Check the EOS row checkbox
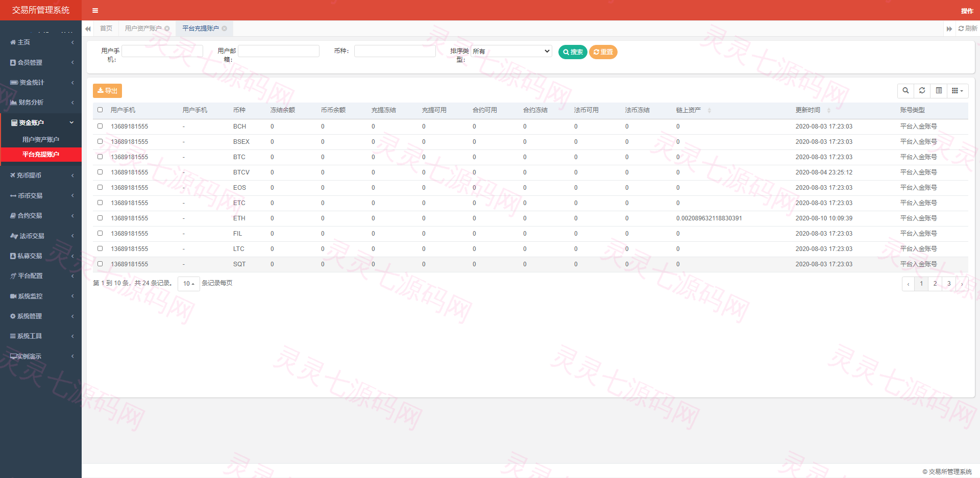Viewport: 980px width, 478px height. (x=100, y=187)
